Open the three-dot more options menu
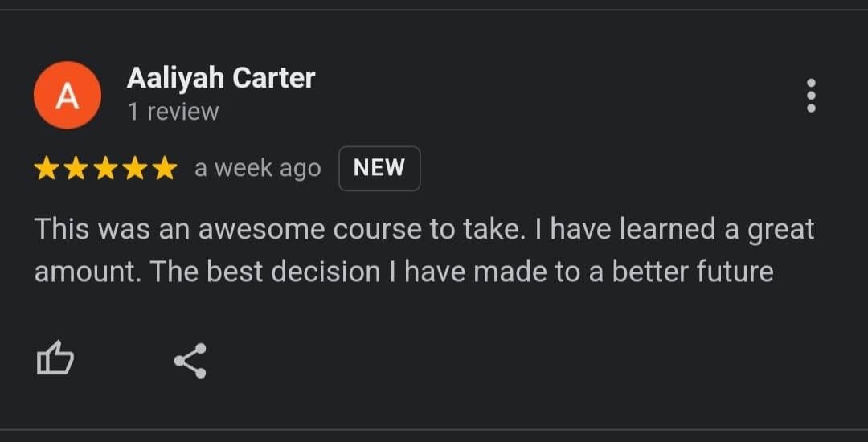Screen dimensions: 868x442 (811, 95)
